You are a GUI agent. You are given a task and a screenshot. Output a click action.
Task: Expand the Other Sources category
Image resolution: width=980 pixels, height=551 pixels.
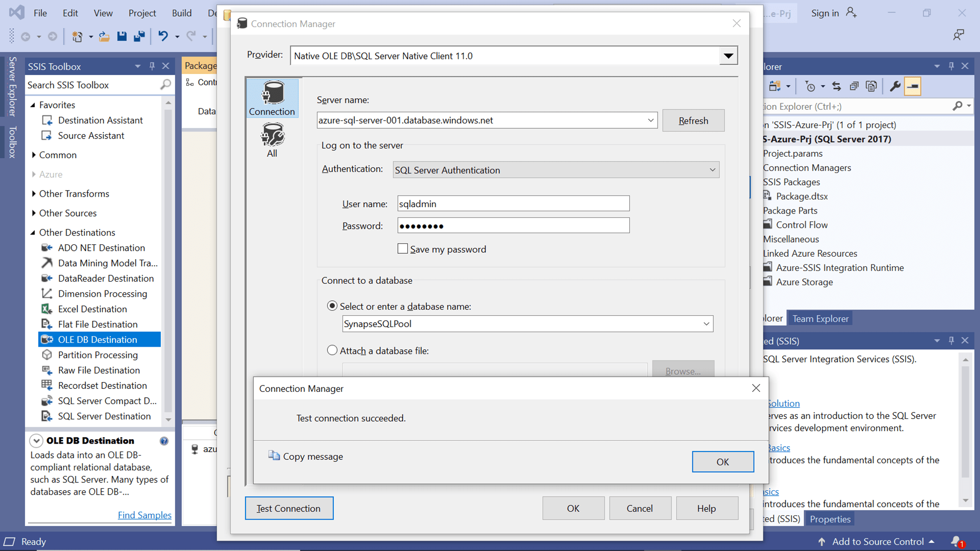(x=67, y=213)
